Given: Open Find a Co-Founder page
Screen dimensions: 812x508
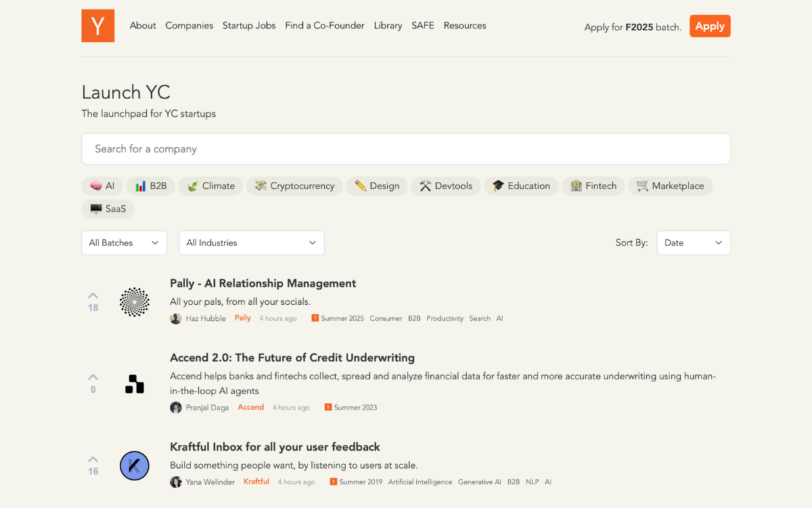Looking at the screenshot, I should tap(325, 26).
